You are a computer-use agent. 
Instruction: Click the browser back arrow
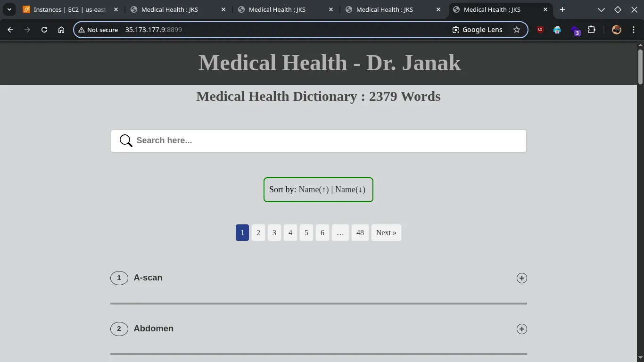[10, 30]
